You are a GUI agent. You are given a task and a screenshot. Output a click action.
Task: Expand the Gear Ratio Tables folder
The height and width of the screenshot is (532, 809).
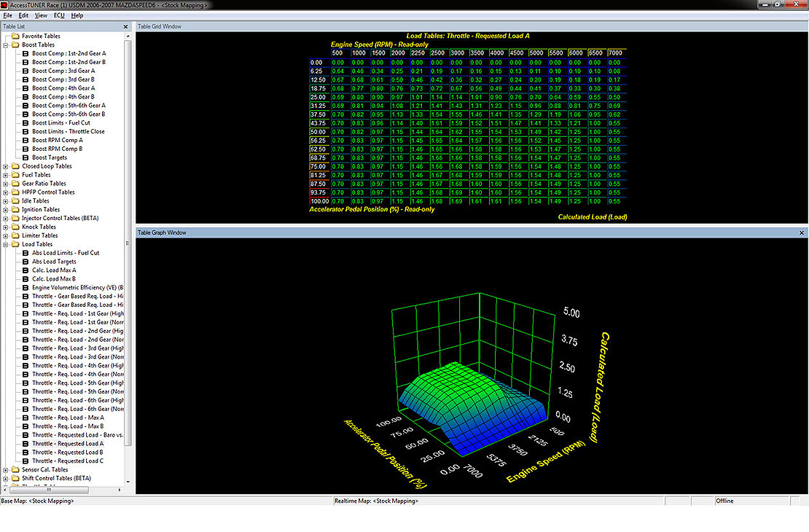click(x=6, y=184)
